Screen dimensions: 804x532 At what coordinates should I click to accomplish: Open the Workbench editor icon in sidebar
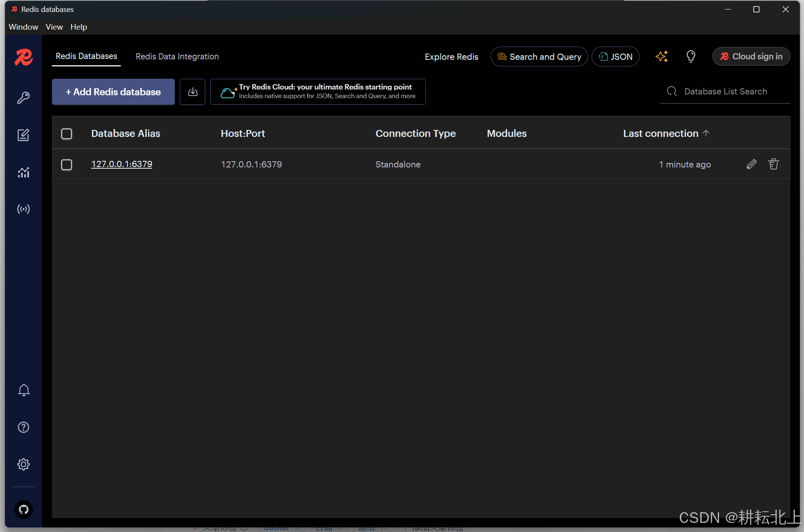(x=24, y=135)
